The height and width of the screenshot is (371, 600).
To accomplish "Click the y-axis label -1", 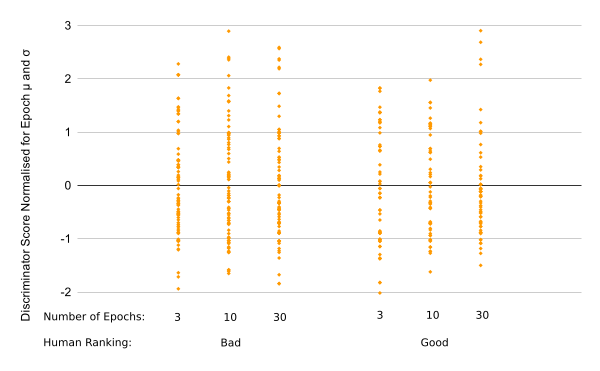I will click(66, 239).
